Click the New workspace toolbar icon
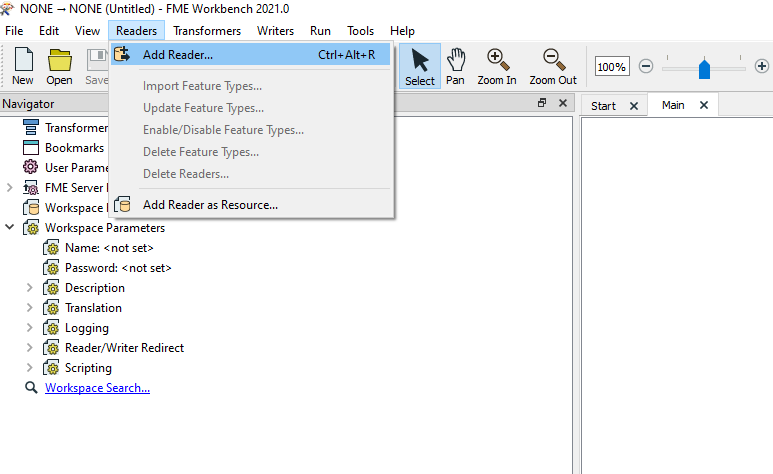This screenshot has width=773, height=474. click(x=23, y=60)
